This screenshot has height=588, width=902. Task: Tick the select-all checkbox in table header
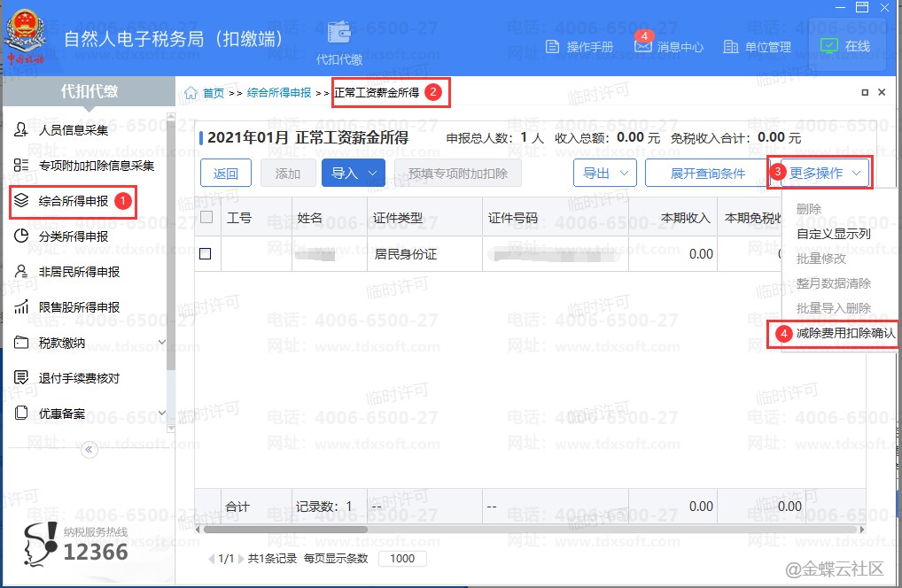[x=206, y=218]
